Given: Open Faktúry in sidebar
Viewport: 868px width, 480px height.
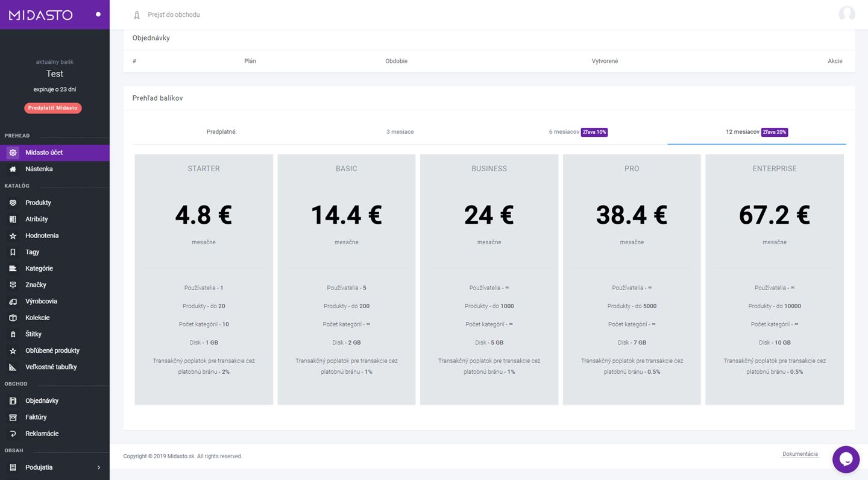Looking at the screenshot, I should point(36,417).
